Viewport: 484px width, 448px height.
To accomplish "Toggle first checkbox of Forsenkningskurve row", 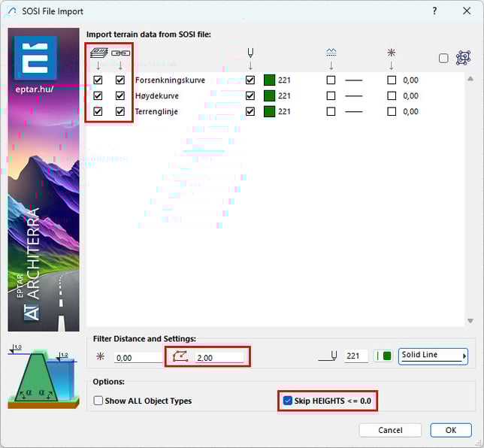I will [x=98, y=80].
